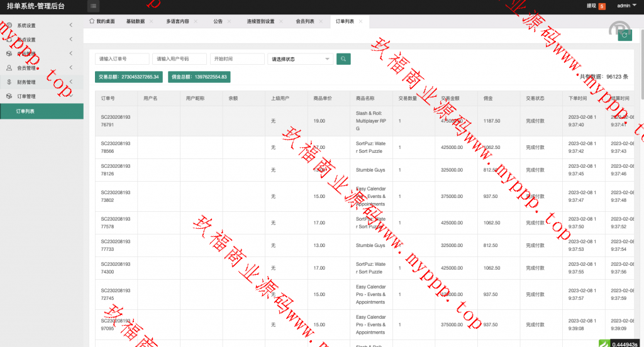Click the home icon of 我的桌面 tab
This screenshot has height=347, width=644.
[92, 21]
